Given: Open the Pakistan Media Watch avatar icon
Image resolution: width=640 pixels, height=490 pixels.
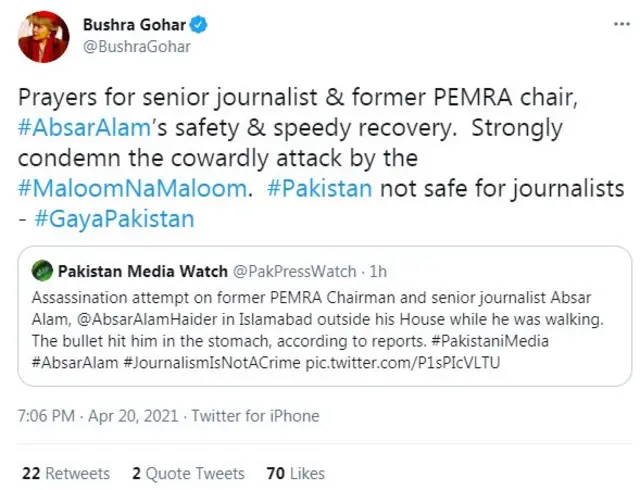Looking at the screenshot, I should click(x=40, y=271).
